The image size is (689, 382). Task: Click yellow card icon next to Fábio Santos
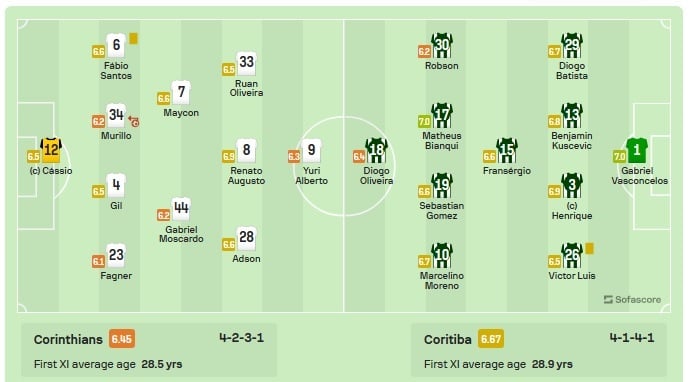(x=134, y=39)
